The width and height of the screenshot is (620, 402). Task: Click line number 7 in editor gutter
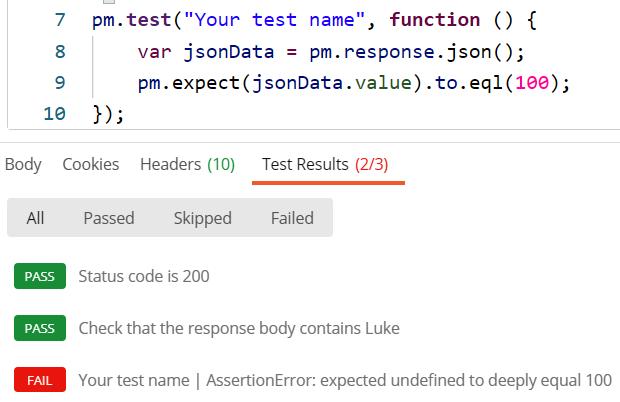click(x=59, y=20)
